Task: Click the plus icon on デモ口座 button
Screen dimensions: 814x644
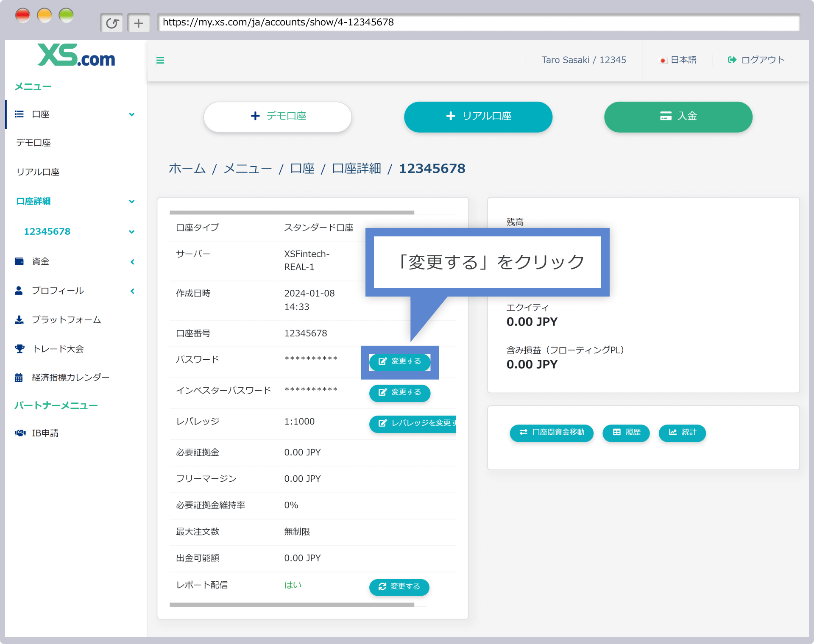Action: click(x=255, y=116)
